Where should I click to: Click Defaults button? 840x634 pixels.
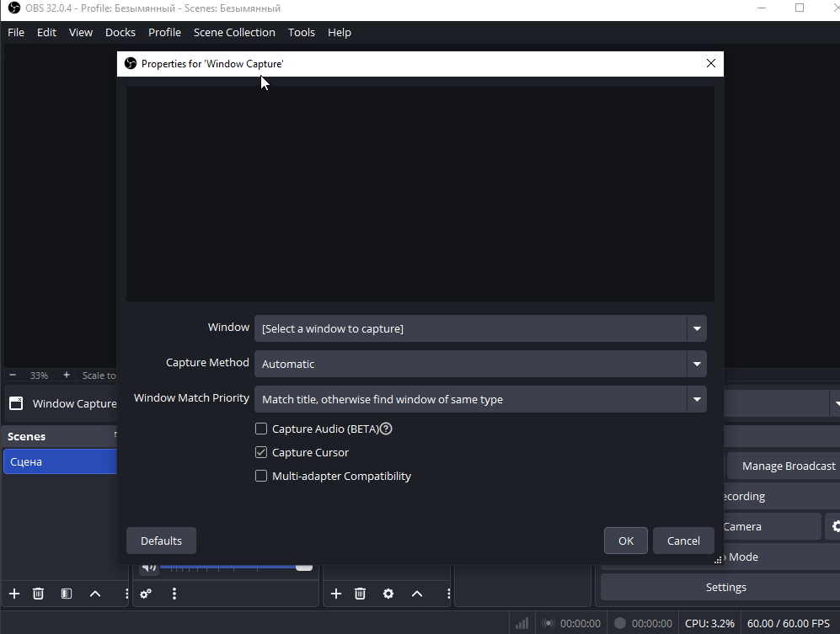pyautogui.click(x=161, y=541)
